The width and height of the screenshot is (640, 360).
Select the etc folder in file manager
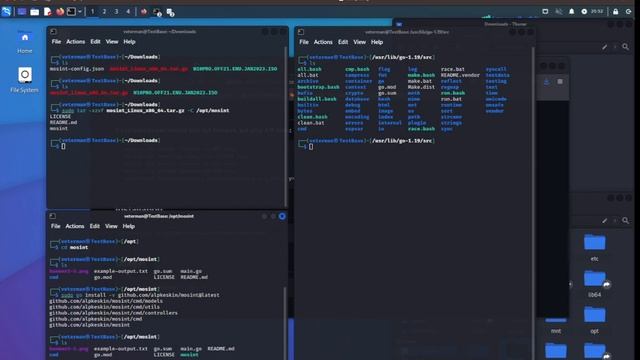[595, 247]
